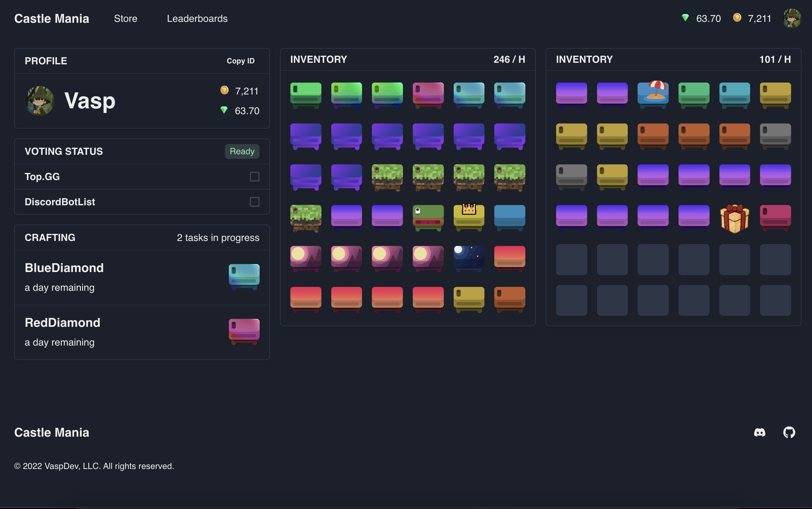Viewport: 812px width, 509px height.
Task: Check the Top.GG voting checkbox
Action: pos(254,176)
